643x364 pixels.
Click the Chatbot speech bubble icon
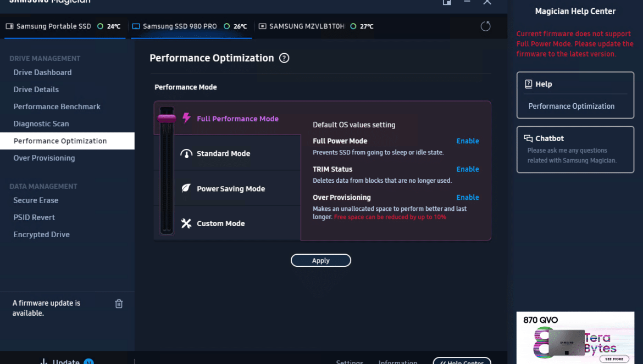point(528,138)
